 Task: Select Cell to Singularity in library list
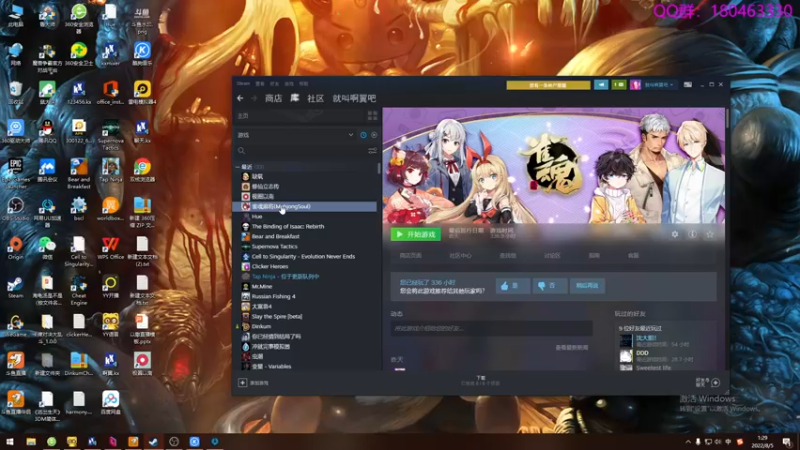[305, 257]
